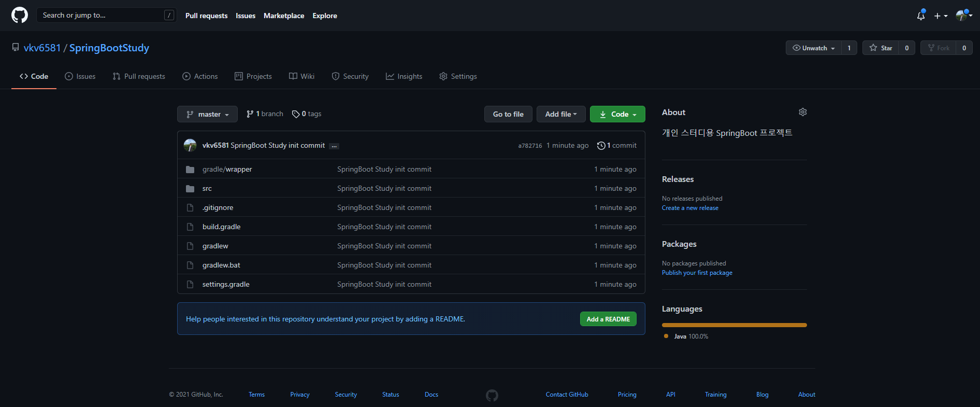Open the gradle/wrapper folder
The image size is (980, 407).
tap(227, 170)
